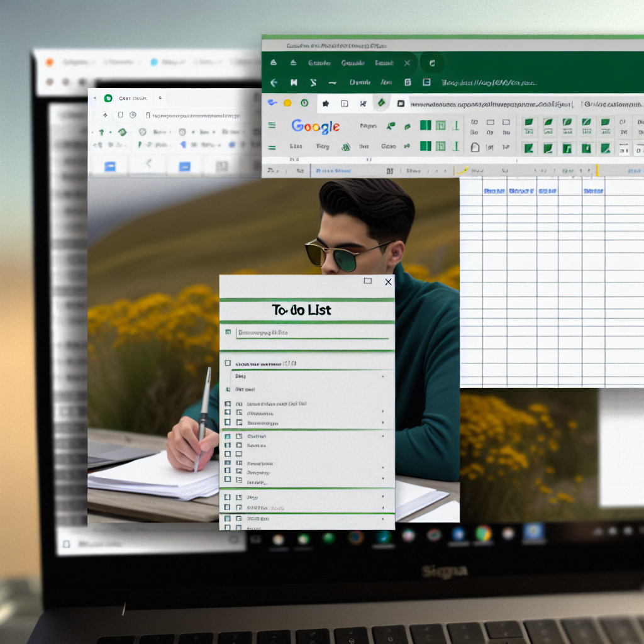Click the back arrow in the green bar
The width and height of the screenshot is (644, 644).
point(274,82)
